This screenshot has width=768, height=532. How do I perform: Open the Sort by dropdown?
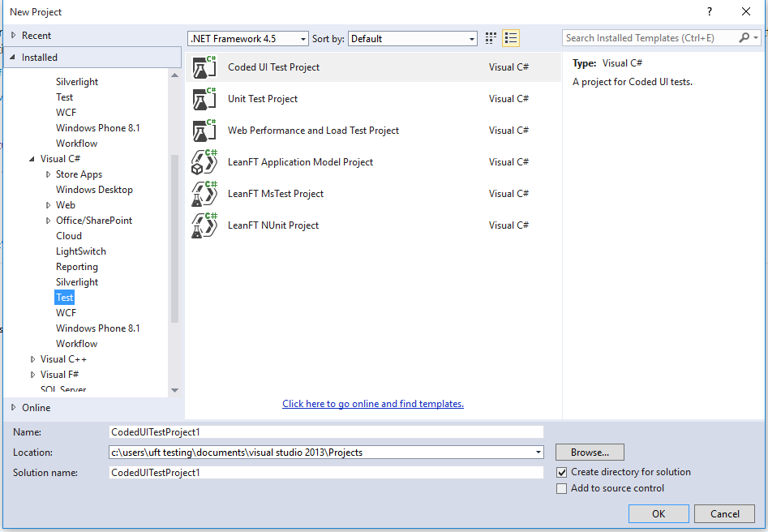point(414,39)
